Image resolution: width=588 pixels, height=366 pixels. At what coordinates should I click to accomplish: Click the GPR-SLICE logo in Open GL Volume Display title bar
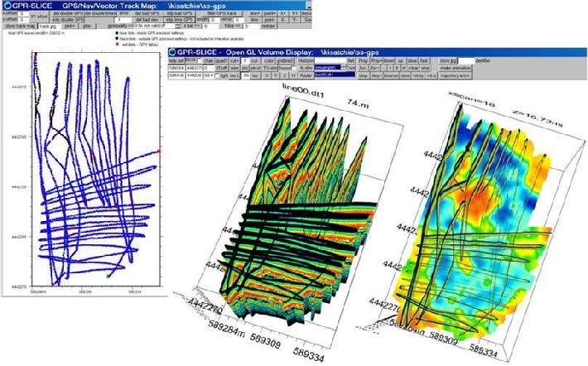point(172,51)
